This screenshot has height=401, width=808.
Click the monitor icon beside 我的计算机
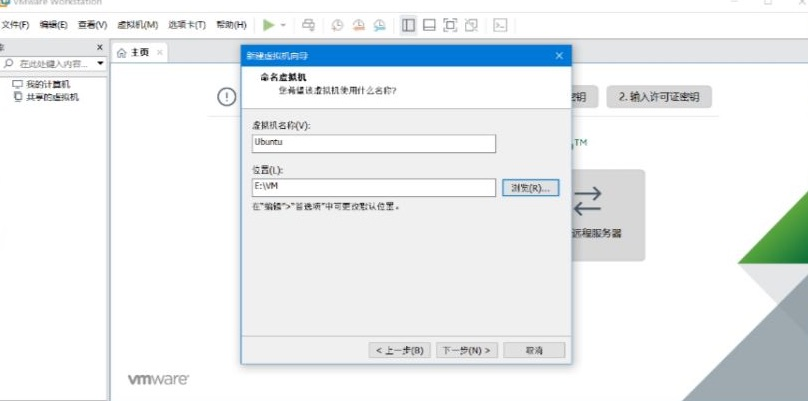[18, 85]
